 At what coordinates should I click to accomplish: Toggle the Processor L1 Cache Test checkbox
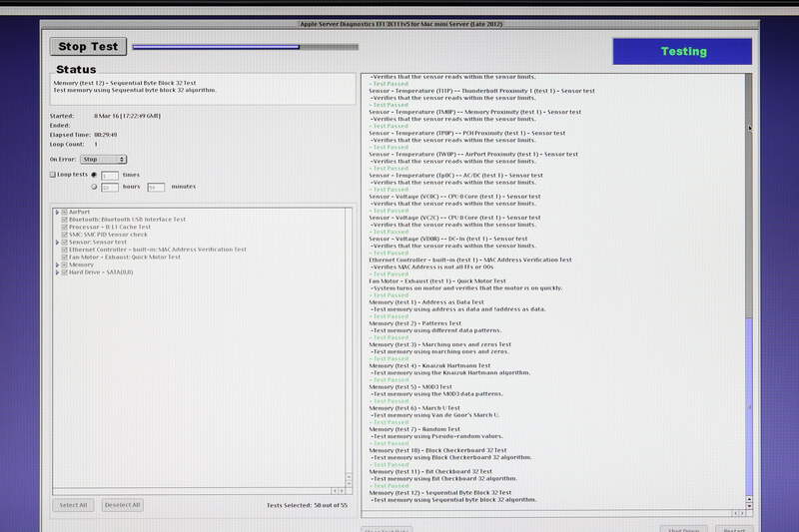(65, 227)
